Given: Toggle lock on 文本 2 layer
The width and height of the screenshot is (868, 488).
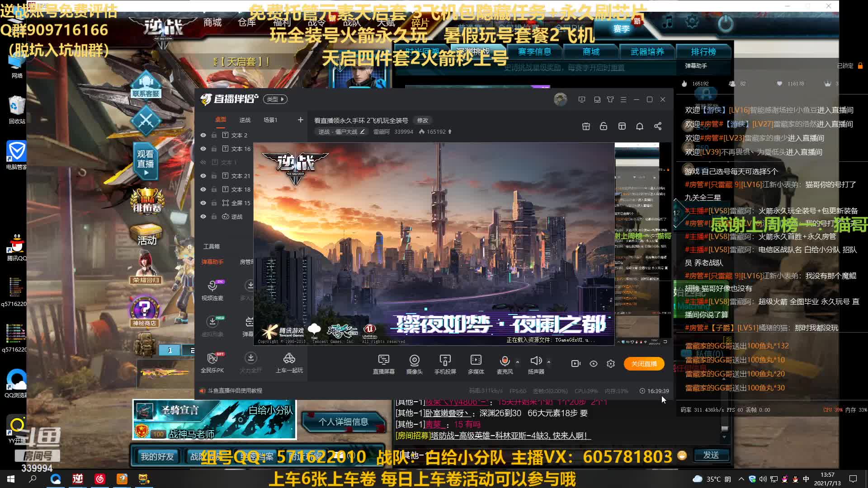Looking at the screenshot, I should point(214,135).
